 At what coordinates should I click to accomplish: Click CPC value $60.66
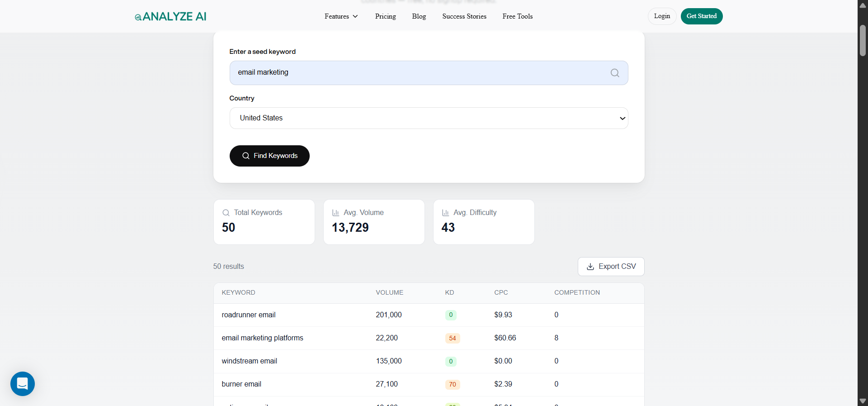click(505, 338)
